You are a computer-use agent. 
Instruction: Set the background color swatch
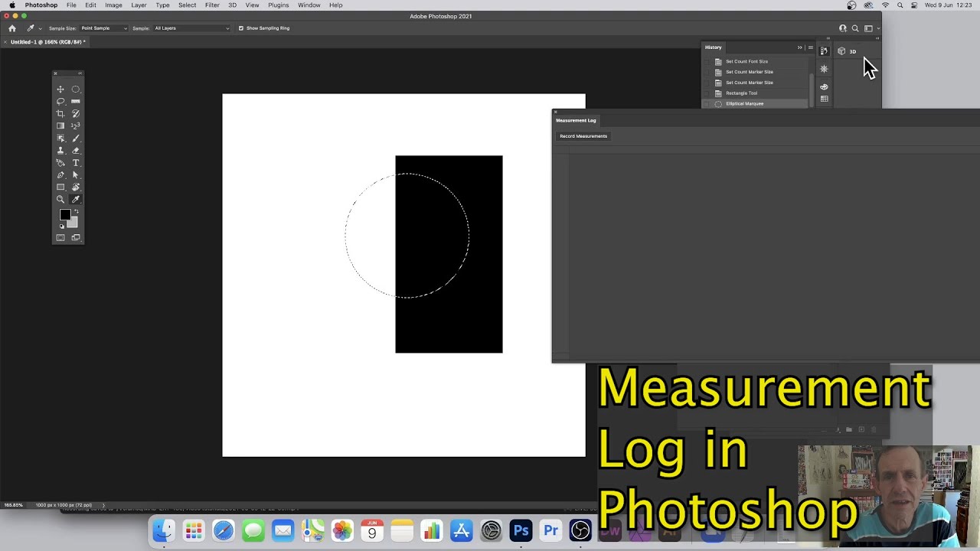[73, 223]
